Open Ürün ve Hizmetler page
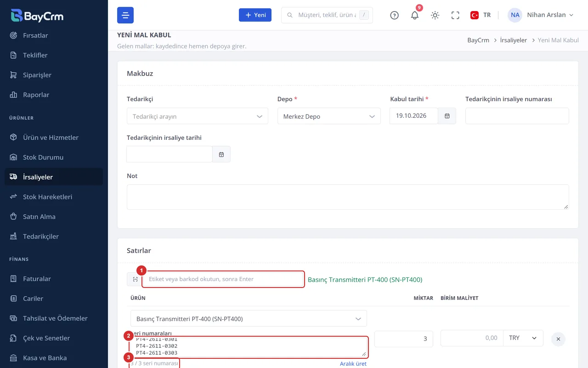This screenshot has width=588, height=368. coord(54,138)
